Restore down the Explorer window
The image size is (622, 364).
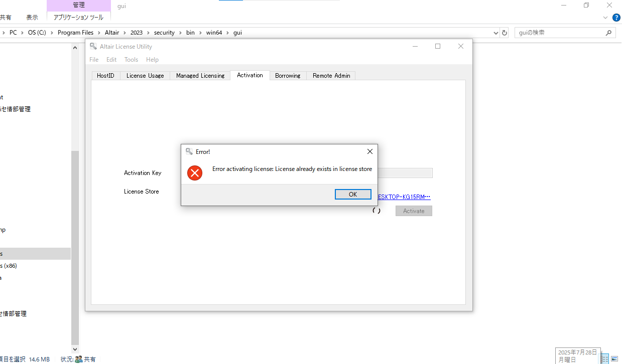586,5
